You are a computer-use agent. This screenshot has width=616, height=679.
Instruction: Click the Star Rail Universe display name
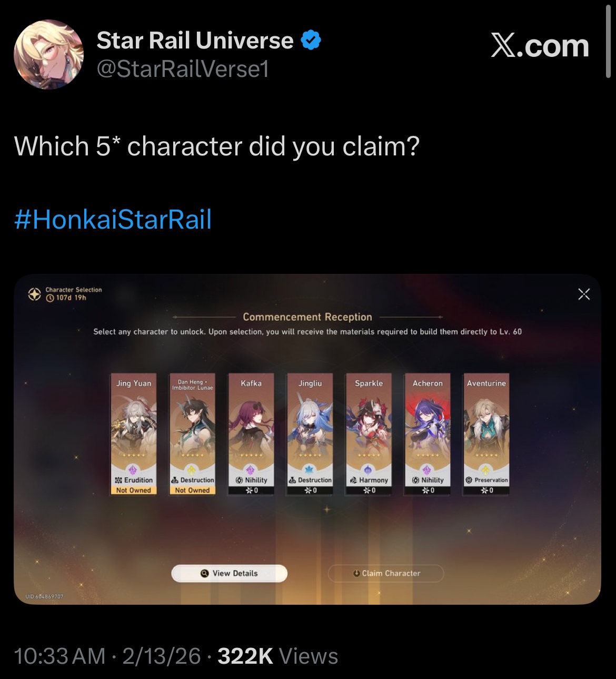195,41
